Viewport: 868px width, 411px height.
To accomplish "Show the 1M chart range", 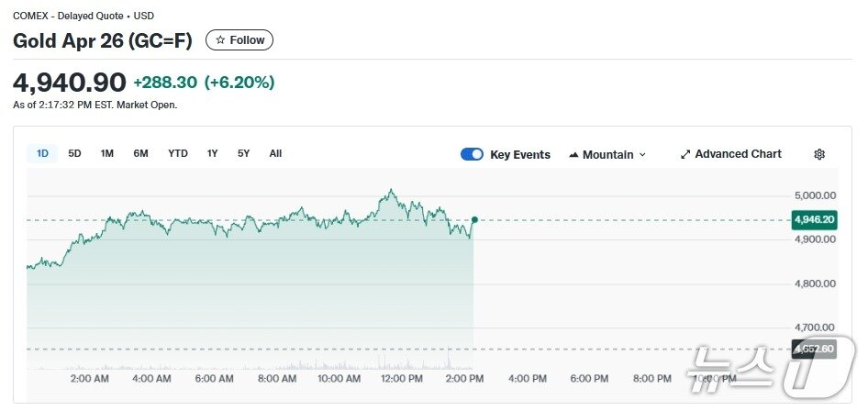I will [107, 154].
